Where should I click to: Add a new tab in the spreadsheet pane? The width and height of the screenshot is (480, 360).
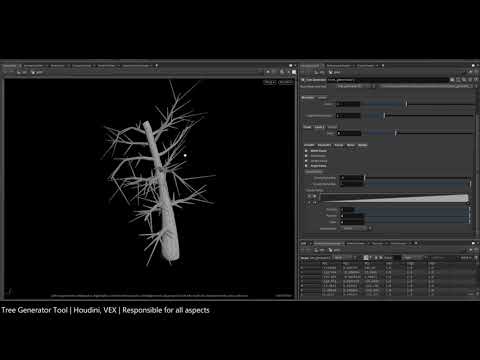pyautogui.click(x=416, y=243)
